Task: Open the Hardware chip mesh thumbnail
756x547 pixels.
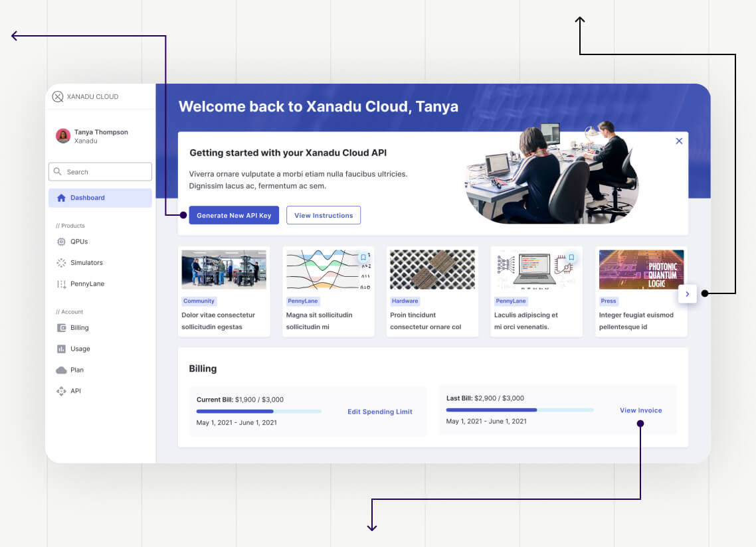Action: (x=432, y=270)
